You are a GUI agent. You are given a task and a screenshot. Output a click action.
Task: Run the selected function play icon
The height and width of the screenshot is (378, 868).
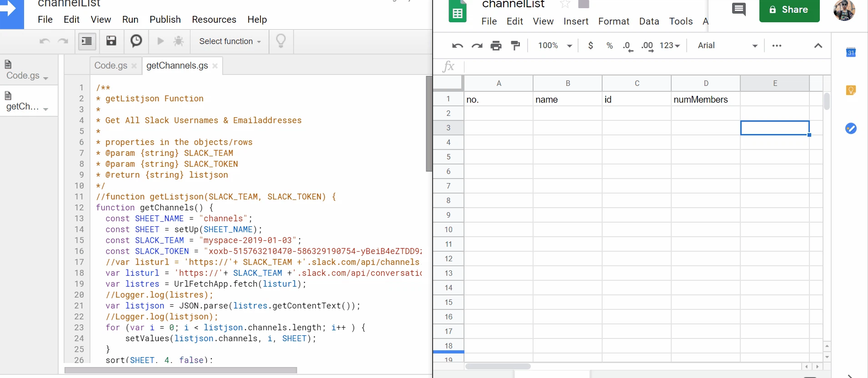tap(160, 41)
